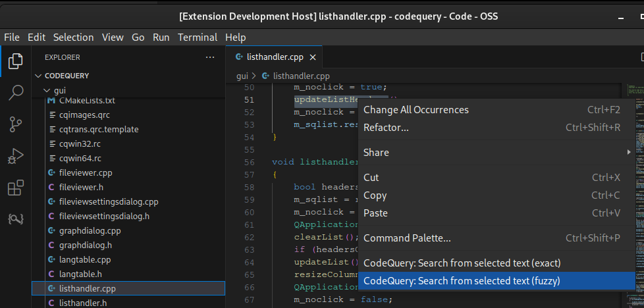Open the Extensions view
Image resolution: width=644 pixels, height=308 pixels.
coord(16,188)
